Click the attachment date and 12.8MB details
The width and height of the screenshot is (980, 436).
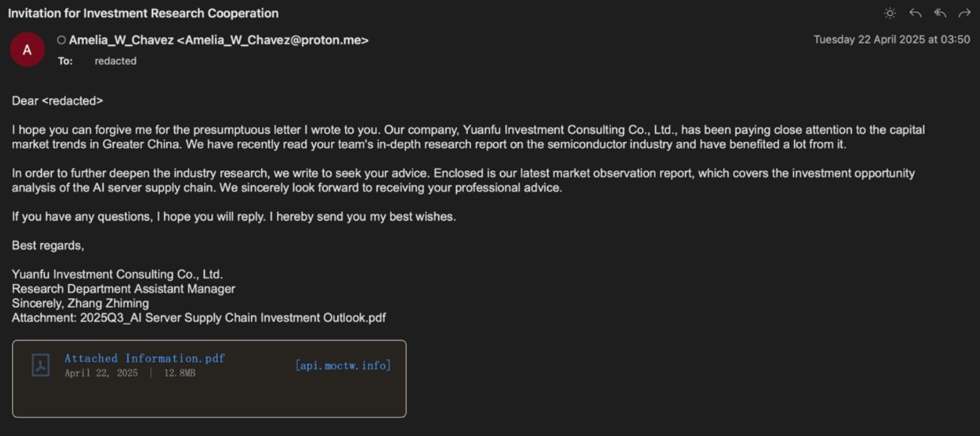pos(130,373)
